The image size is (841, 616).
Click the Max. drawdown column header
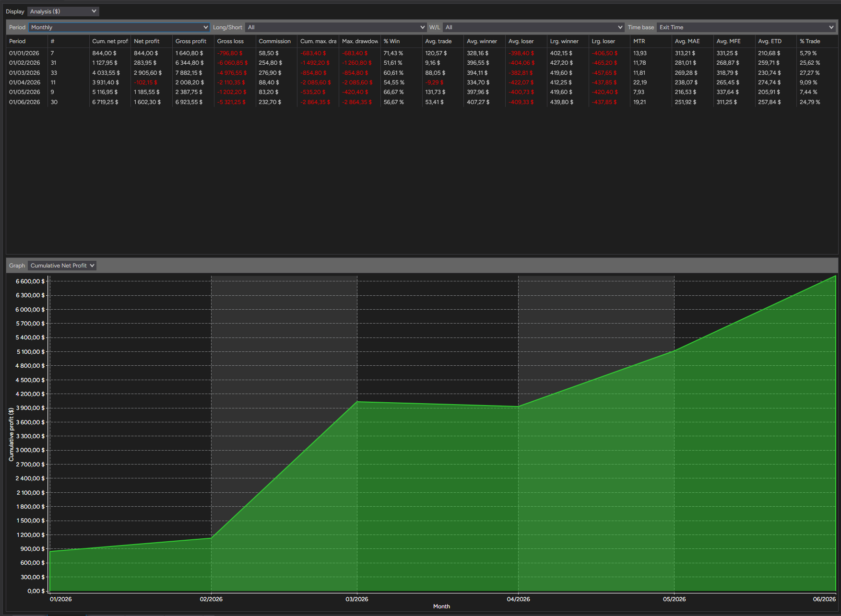[x=360, y=41]
